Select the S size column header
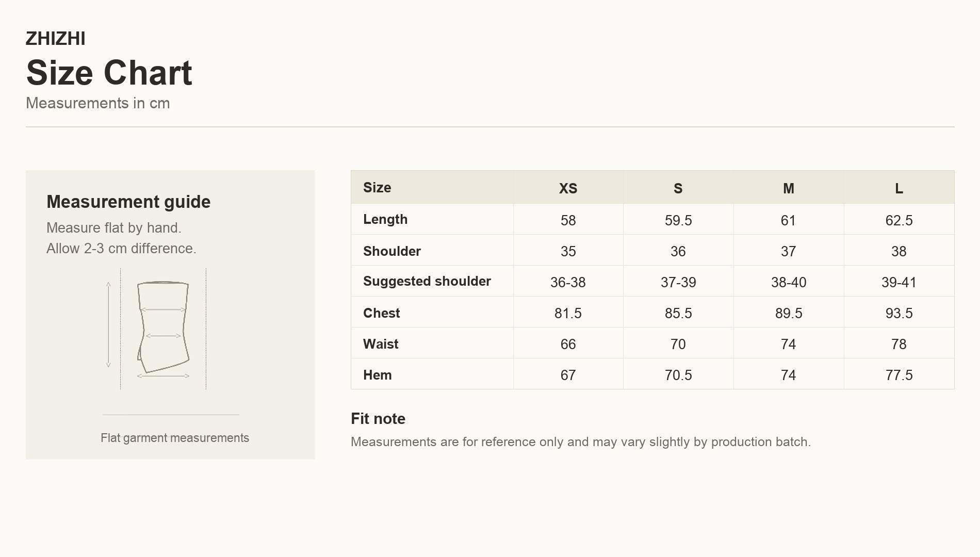980x557 pixels. click(678, 188)
